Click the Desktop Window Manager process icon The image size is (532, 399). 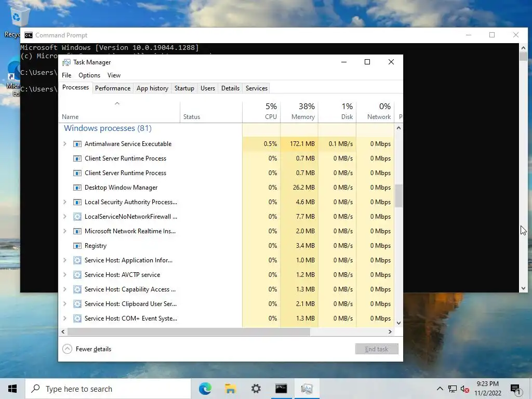tap(77, 188)
